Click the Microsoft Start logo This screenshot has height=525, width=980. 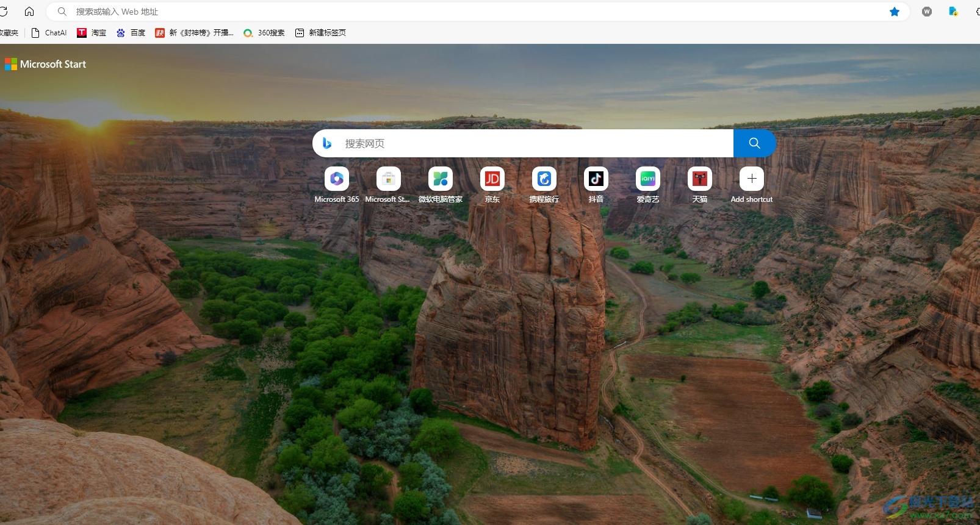(x=46, y=64)
